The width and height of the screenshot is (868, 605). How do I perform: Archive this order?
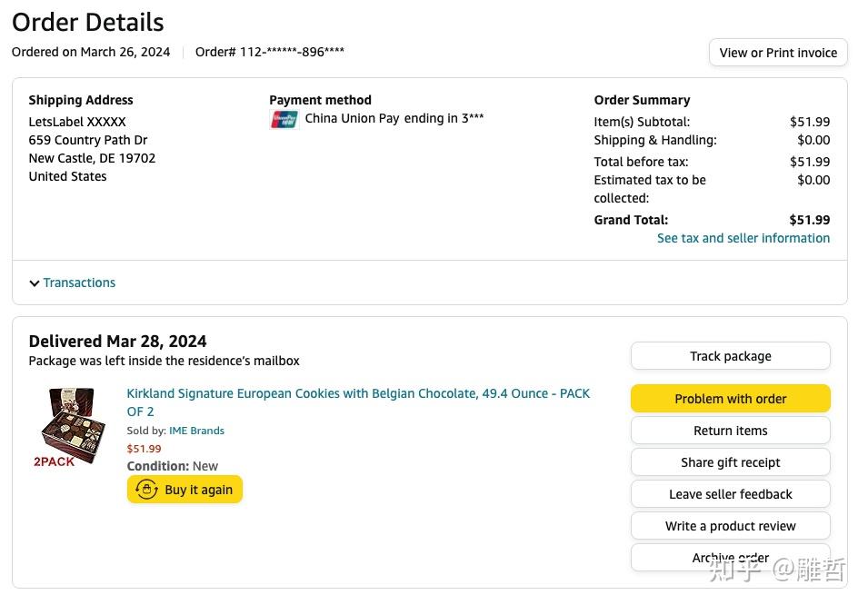click(x=730, y=557)
